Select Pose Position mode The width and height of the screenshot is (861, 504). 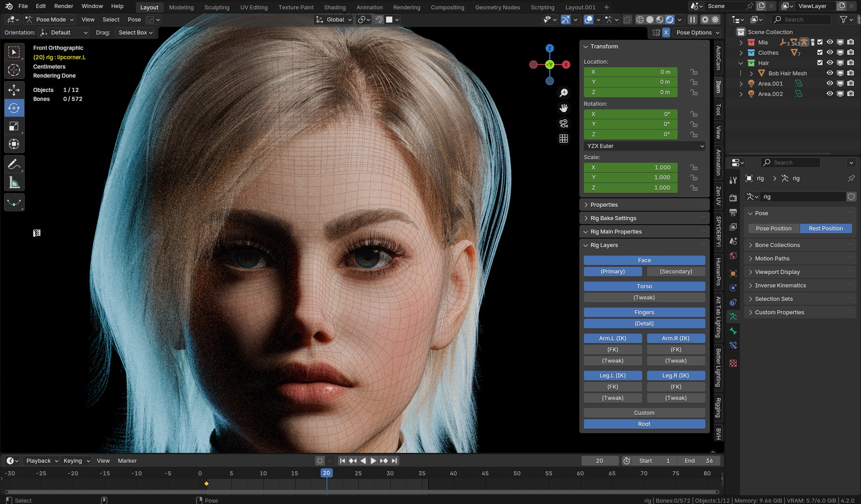pos(773,229)
